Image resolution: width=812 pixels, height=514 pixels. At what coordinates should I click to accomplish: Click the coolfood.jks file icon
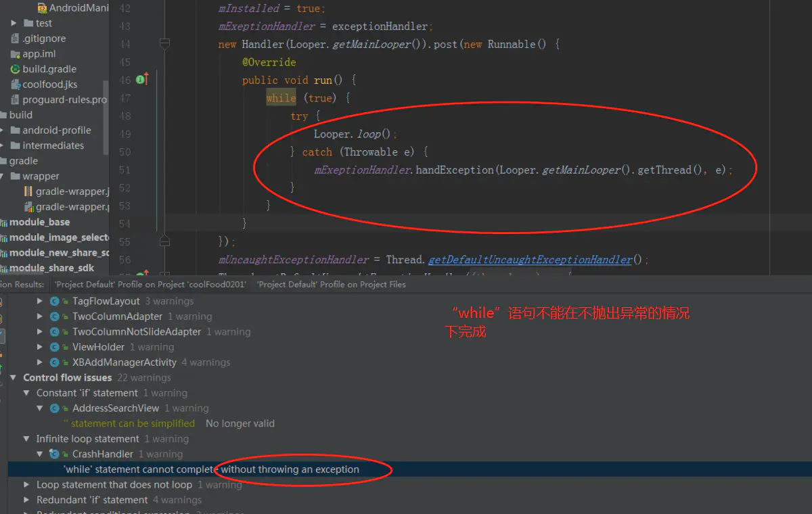16,85
